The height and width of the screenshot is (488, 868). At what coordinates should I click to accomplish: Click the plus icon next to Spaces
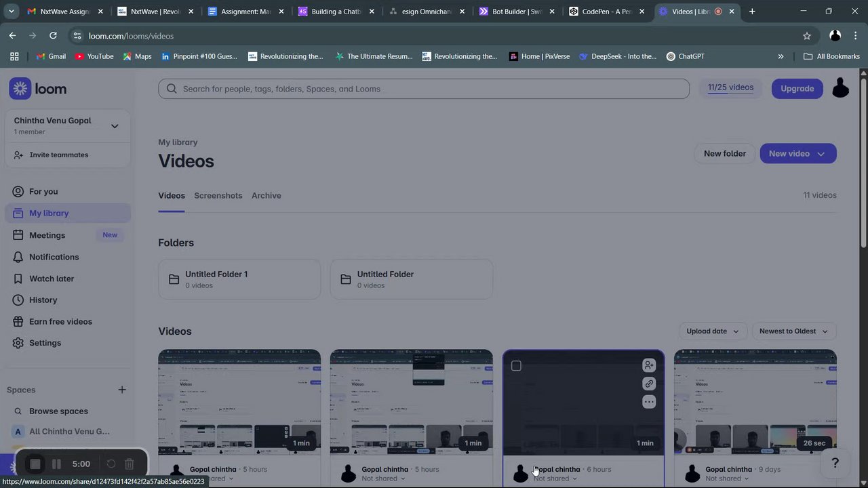point(122,390)
